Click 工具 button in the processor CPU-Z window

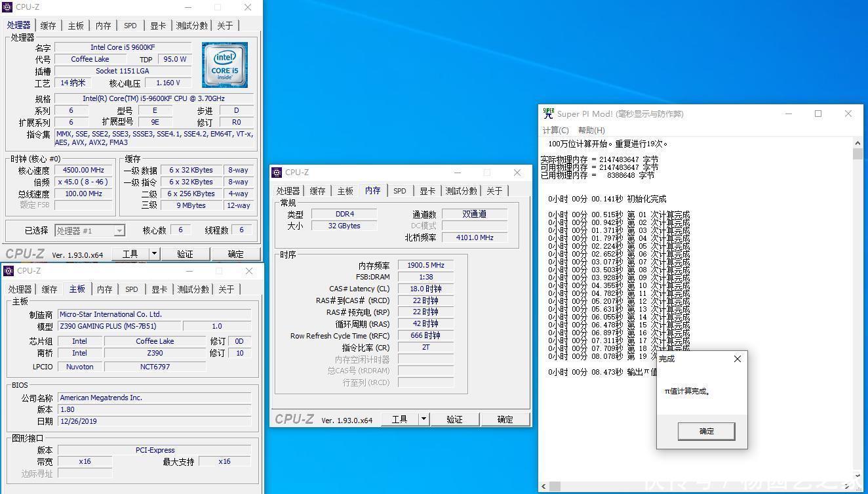[x=130, y=254]
